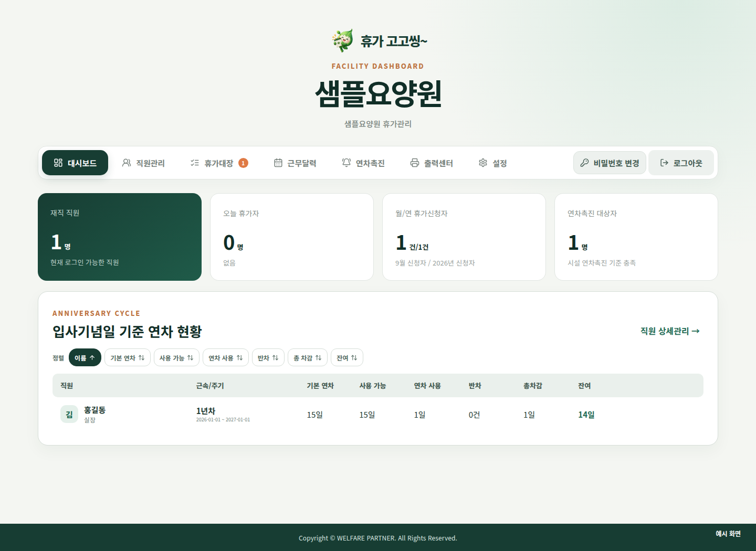Screen dimensions: 756x551
Task: Click the 휴가대장 checklist icon
Action: [195, 163]
